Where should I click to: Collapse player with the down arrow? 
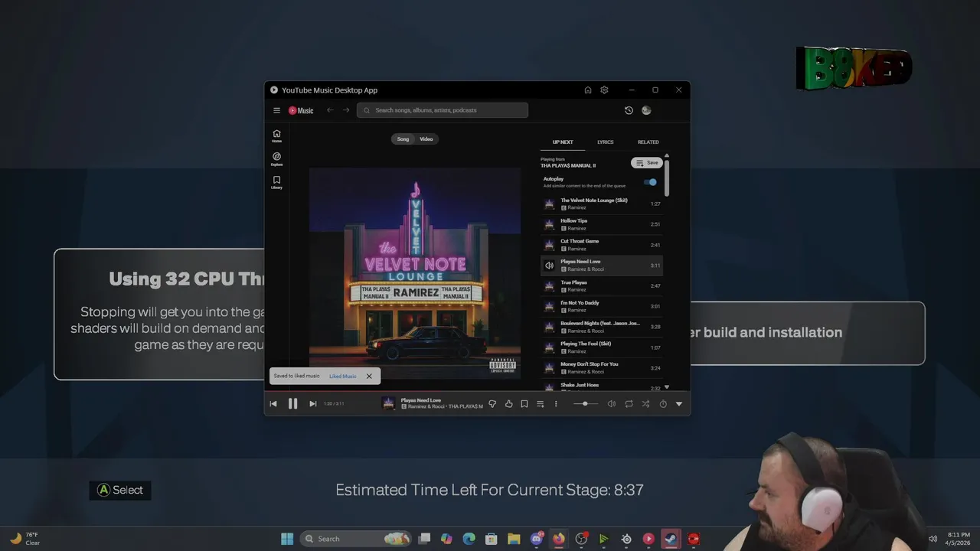pos(678,403)
